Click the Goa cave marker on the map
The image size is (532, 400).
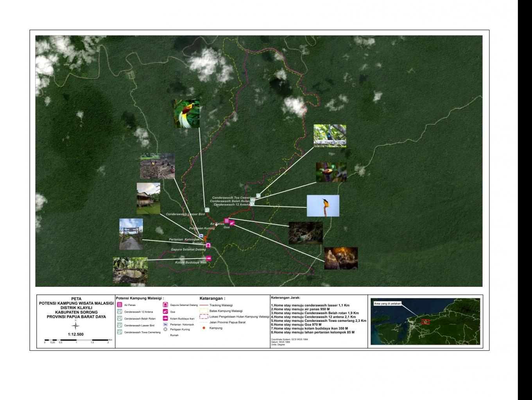point(232,223)
